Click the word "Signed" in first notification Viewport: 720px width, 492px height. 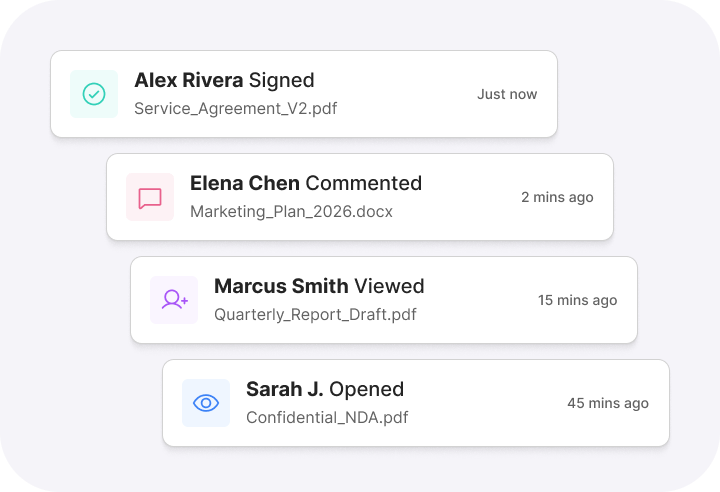tap(282, 80)
